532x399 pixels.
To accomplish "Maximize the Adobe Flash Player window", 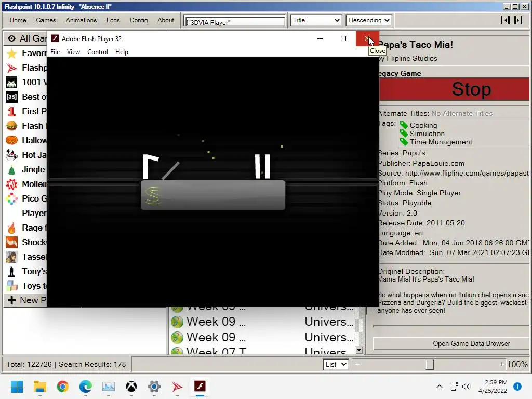I will click(x=343, y=38).
